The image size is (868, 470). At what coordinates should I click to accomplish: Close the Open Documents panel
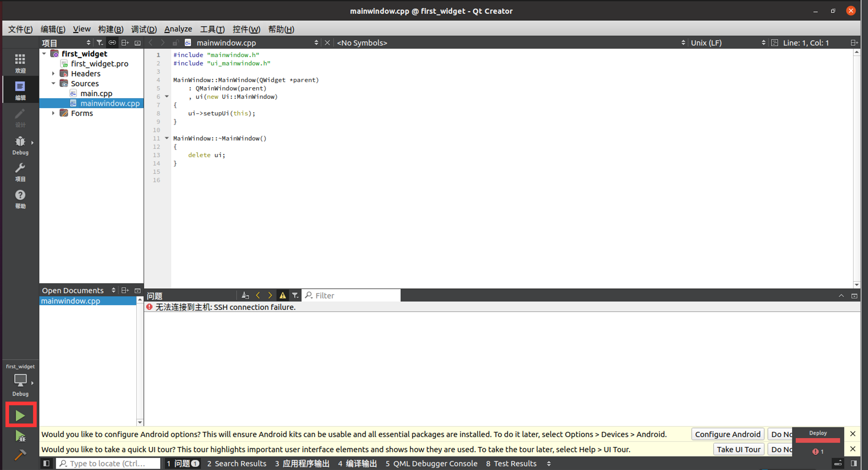click(138, 290)
